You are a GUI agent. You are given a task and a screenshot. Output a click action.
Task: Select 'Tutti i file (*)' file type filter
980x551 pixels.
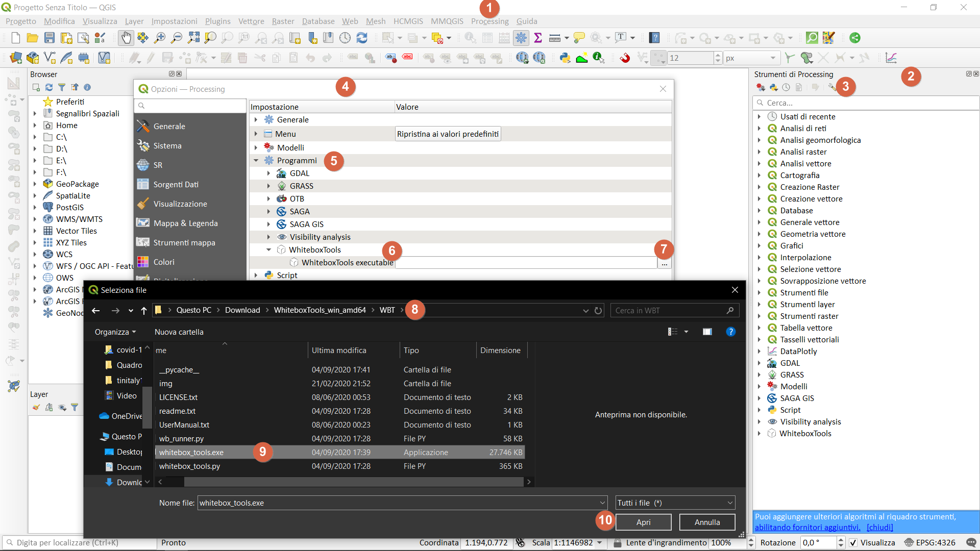coord(675,503)
